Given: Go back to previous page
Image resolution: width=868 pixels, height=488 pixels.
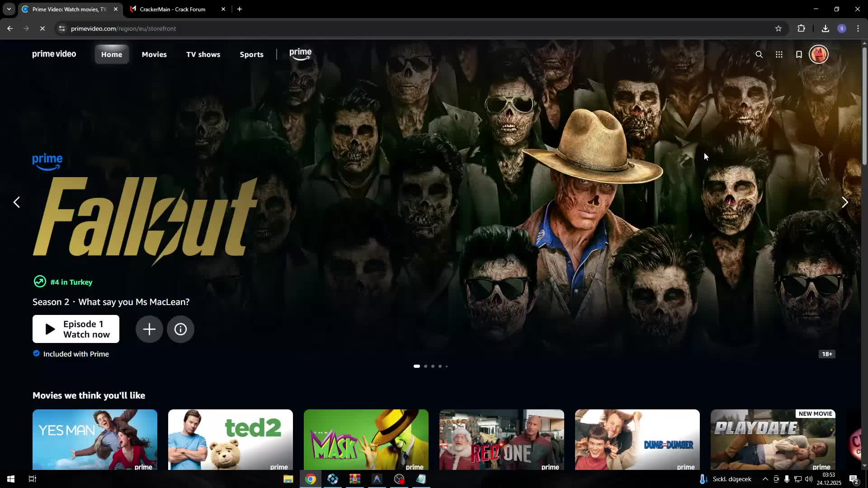Looking at the screenshot, I should click(10, 28).
